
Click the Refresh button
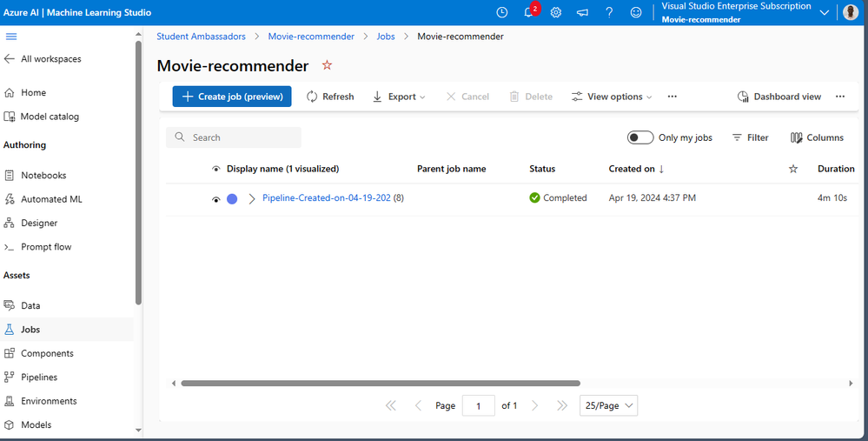point(330,97)
